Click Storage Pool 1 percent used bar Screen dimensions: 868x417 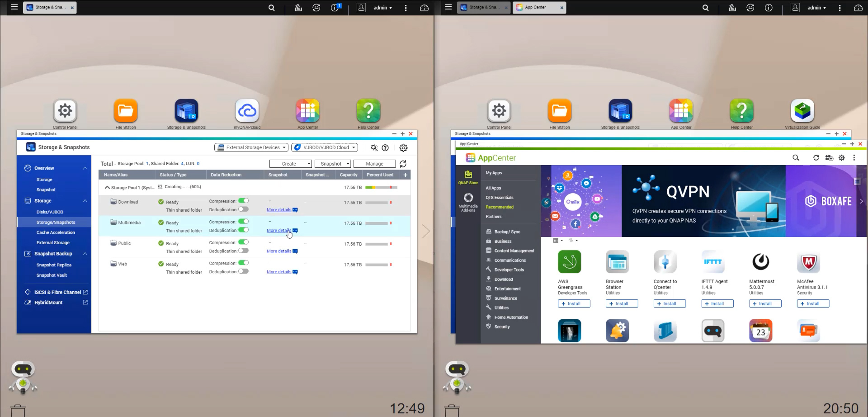pyautogui.click(x=382, y=187)
